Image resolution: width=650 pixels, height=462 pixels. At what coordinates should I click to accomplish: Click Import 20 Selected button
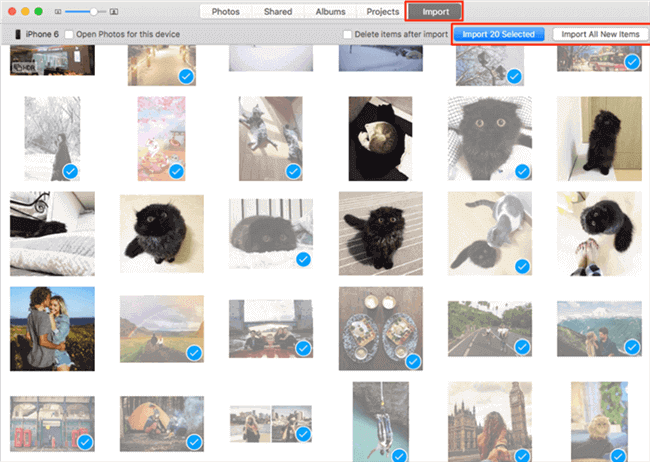pyautogui.click(x=499, y=34)
